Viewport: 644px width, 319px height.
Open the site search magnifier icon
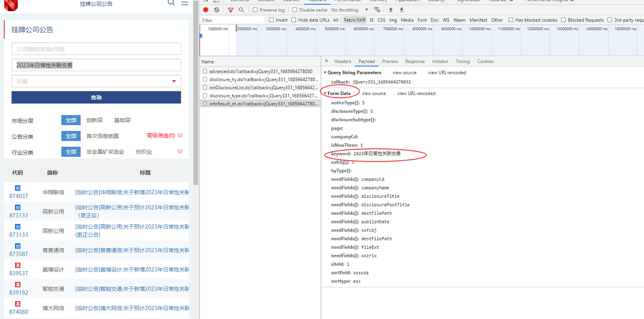[x=171, y=2]
